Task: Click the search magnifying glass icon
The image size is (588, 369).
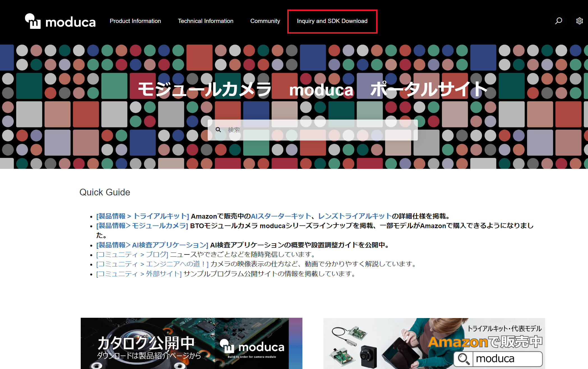Action: tap(558, 20)
